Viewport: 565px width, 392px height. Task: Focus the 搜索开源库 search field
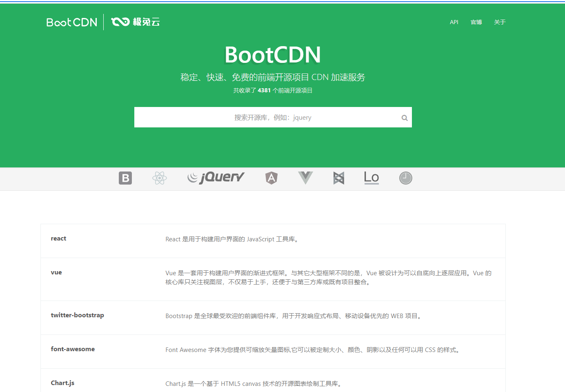[x=273, y=117]
